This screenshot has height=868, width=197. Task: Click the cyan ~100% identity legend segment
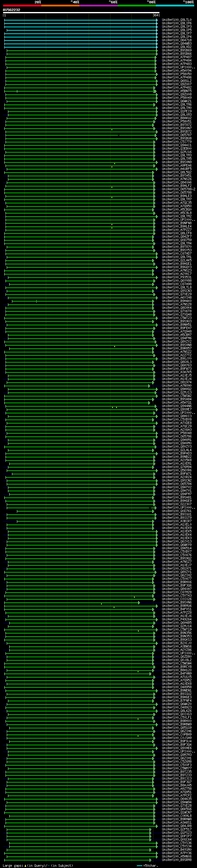point(175,6)
